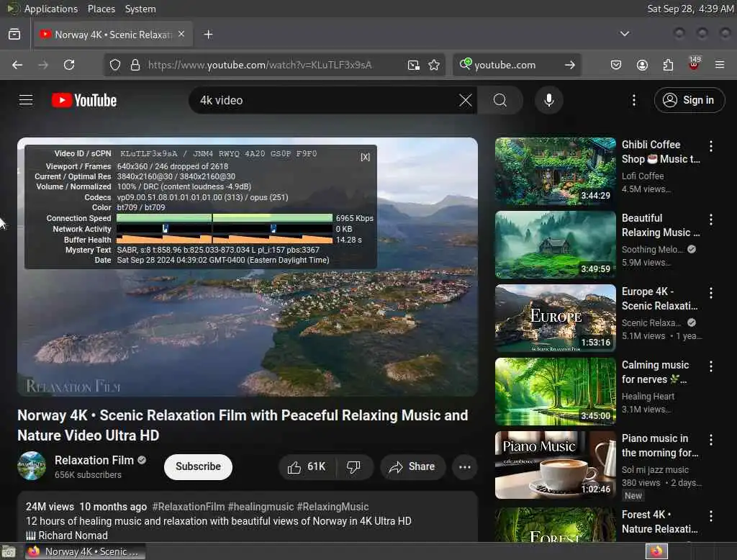This screenshot has height=560, width=737.
Task: Open the Europe 4K thumbnail
Action: click(x=555, y=318)
